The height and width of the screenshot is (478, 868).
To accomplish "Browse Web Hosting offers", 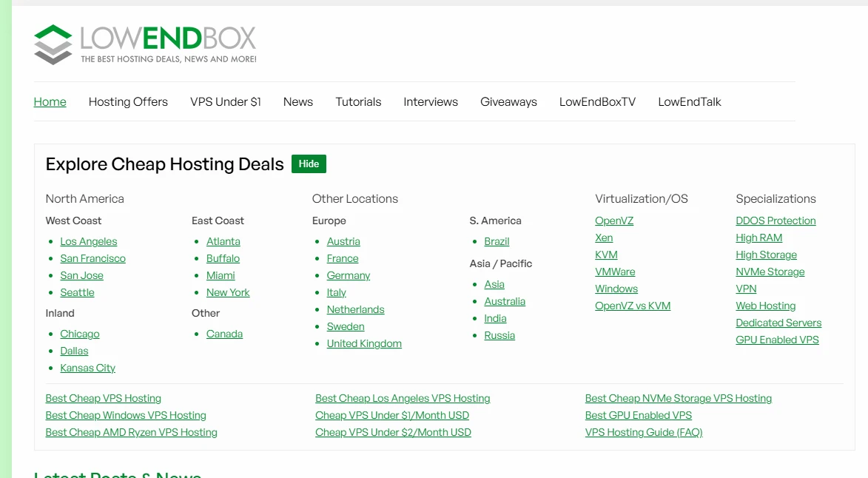I will point(766,306).
